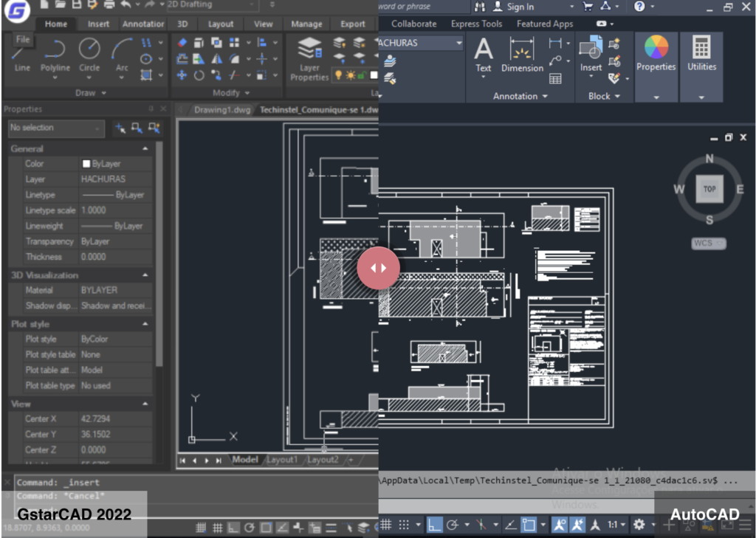Click Sign In in AutoCAD
Screen dimensions: 756x538
click(x=520, y=7)
